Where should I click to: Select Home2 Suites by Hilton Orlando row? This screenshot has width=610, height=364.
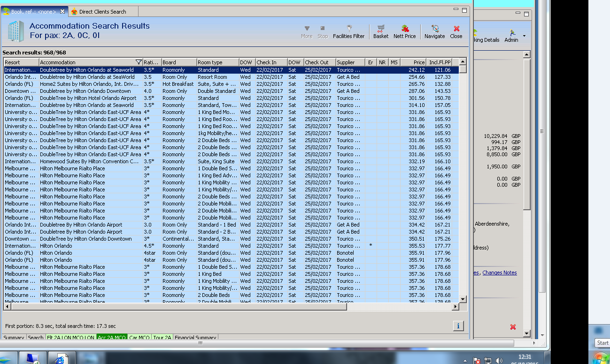click(89, 84)
